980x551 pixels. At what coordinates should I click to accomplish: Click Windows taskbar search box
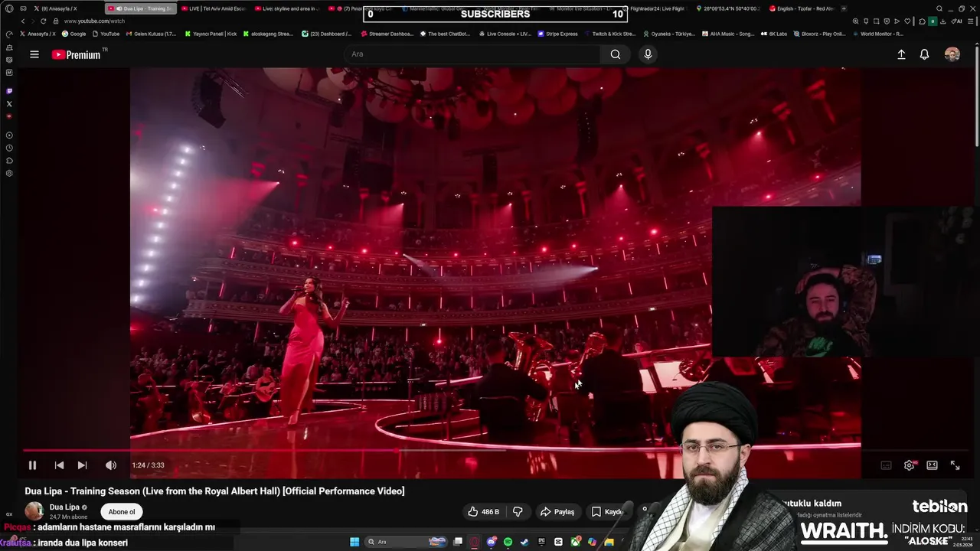[407, 542]
